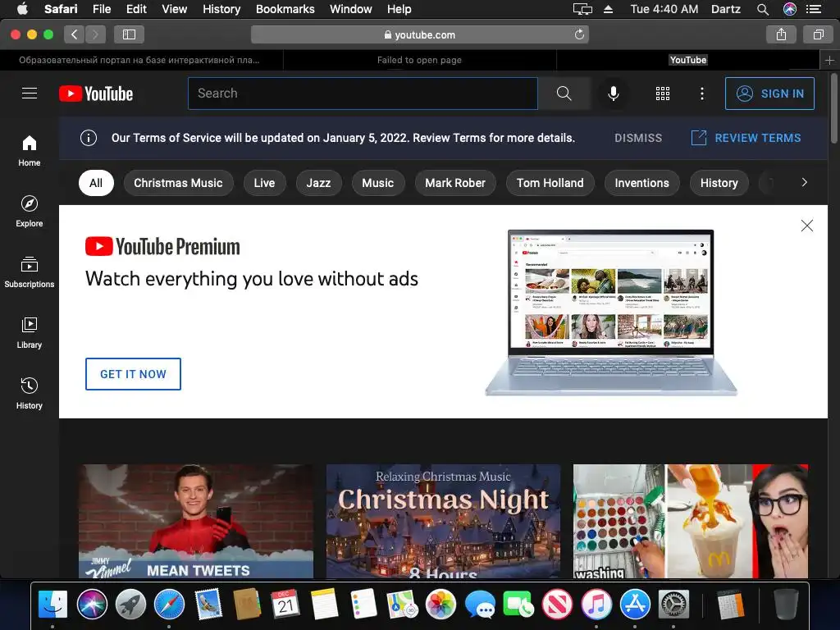Select the Inventions chip
Screen dimensions: 840x630
tap(641, 183)
